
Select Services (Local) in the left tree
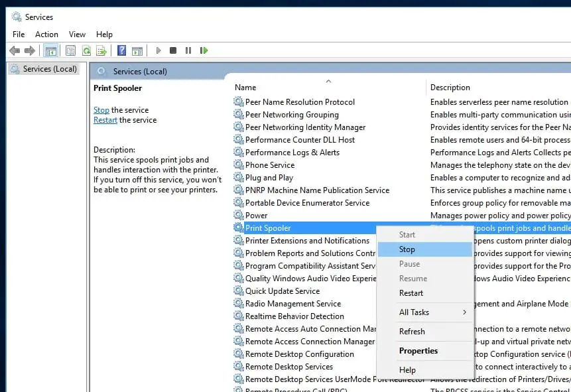pos(49,69)
